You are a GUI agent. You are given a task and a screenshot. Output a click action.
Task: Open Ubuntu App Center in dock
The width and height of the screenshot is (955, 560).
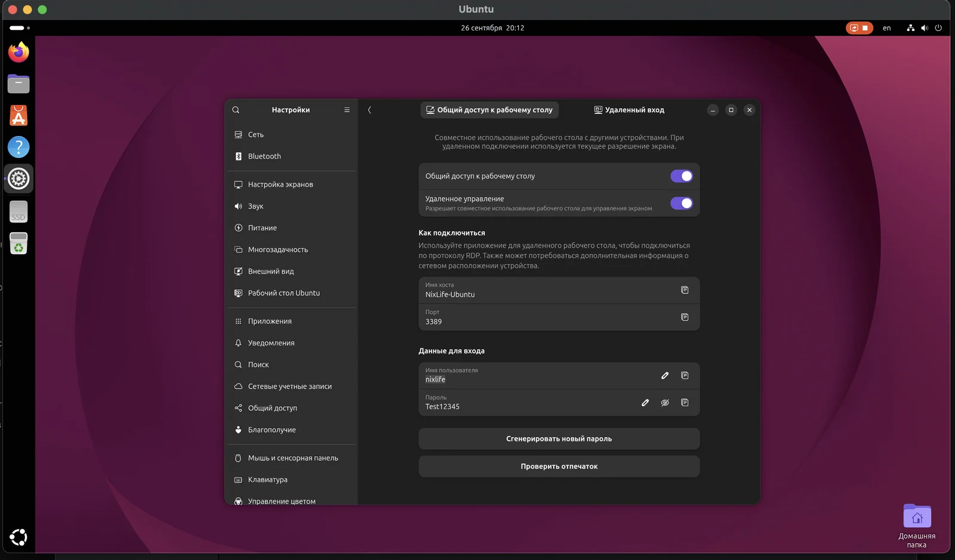[x=19, y=115]
